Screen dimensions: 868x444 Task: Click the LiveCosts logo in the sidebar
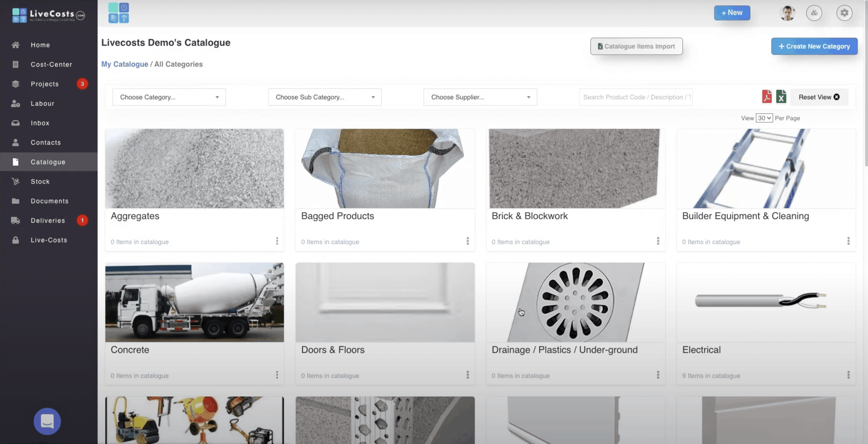point(49,15)
